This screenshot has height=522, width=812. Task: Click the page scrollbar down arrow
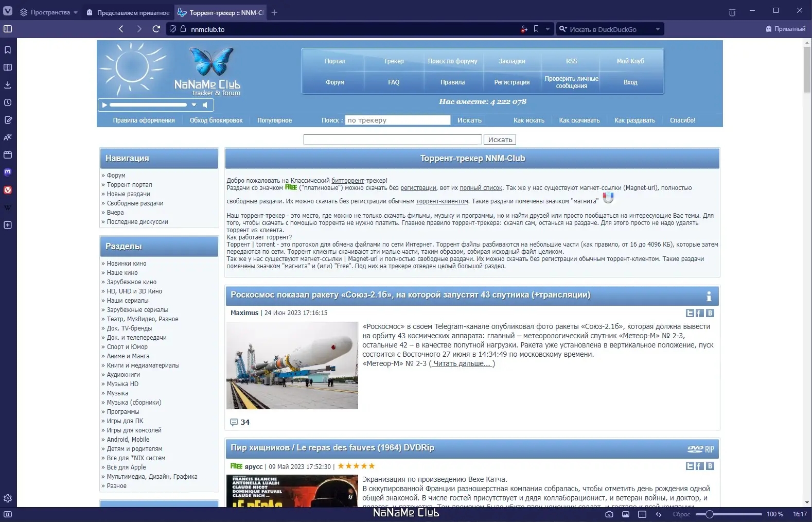point(807,503)
